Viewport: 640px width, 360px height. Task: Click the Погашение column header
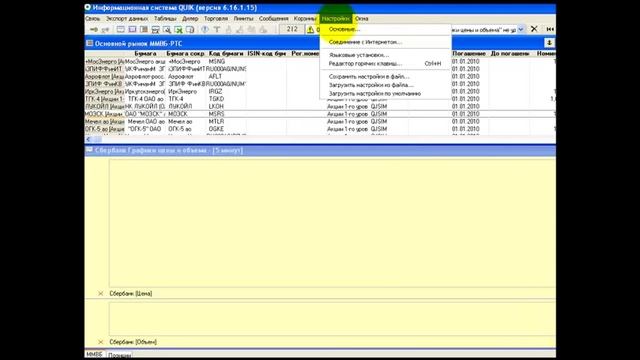click(x=469, y=53)
